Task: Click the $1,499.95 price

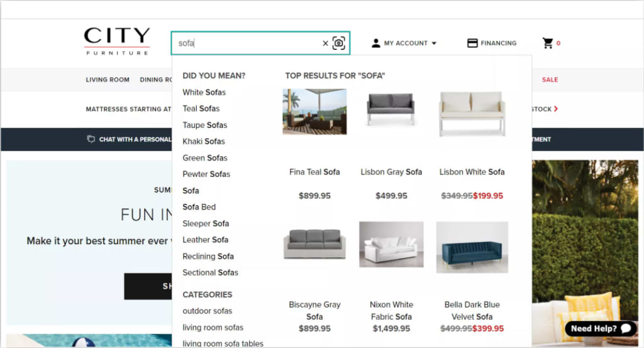Action: [x=391, y=328]
